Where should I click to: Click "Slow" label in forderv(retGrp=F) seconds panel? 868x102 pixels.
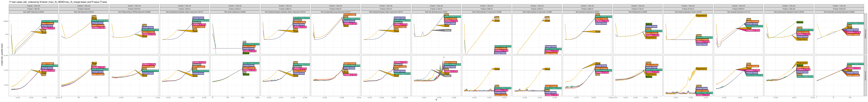(x=548, y=69)
